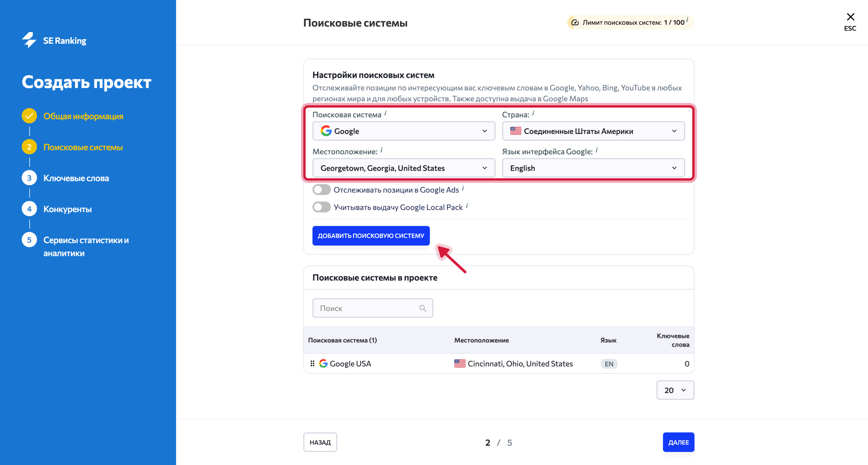This screenshot has height=465, width=868.
Task: Open the Страна country dropdown
Action: pos(593,131)
